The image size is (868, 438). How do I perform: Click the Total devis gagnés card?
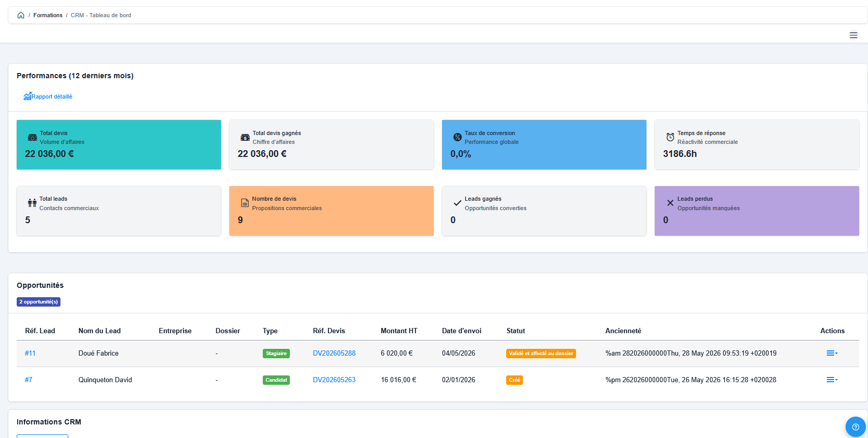pos(332,144)
